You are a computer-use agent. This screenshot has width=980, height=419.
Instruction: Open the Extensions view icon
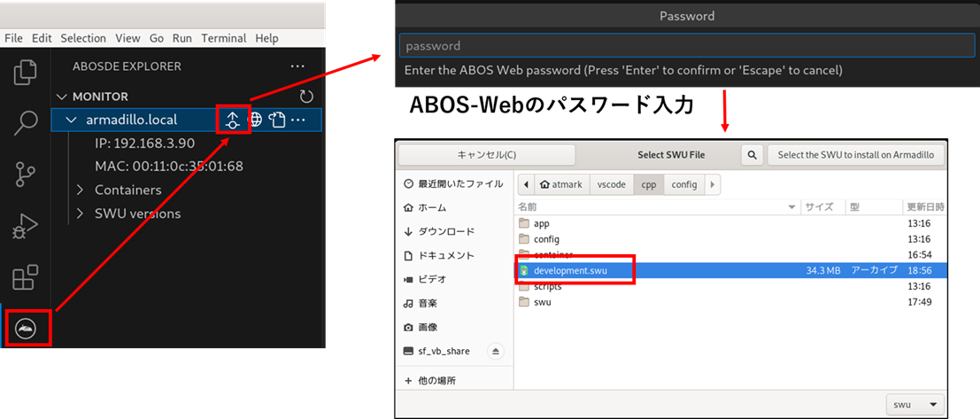point(26,278)
